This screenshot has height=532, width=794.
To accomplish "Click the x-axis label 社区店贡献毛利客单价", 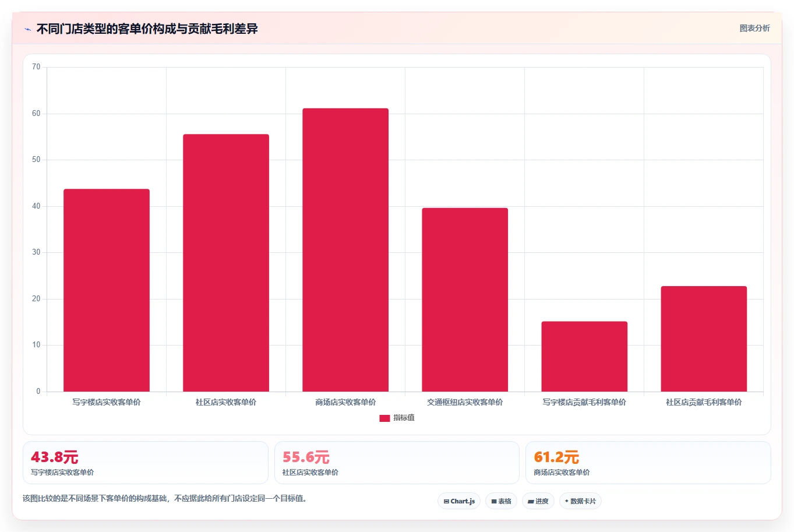I will click(x=704, y=402).
